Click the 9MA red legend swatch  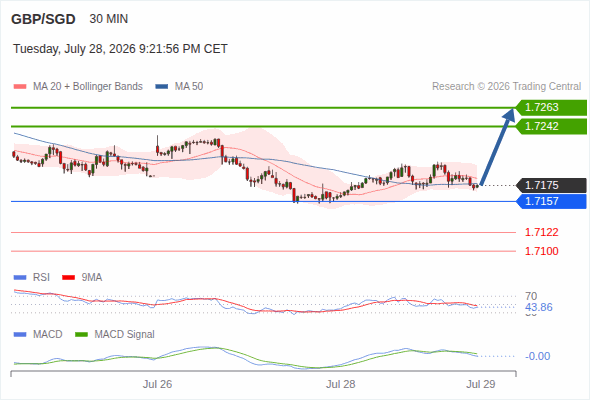pos(68,278)
